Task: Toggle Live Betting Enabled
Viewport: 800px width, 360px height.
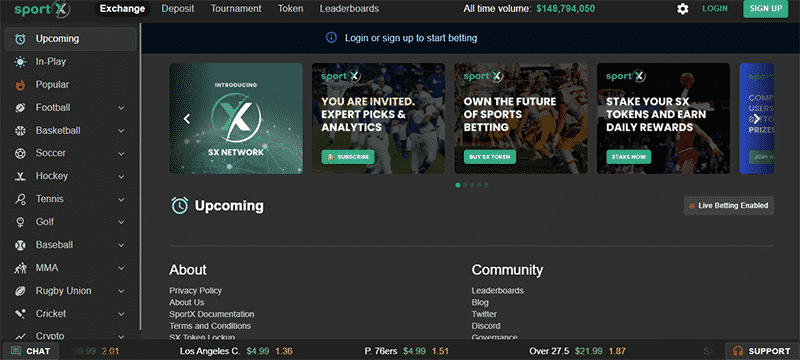Action: click(729, 205)
